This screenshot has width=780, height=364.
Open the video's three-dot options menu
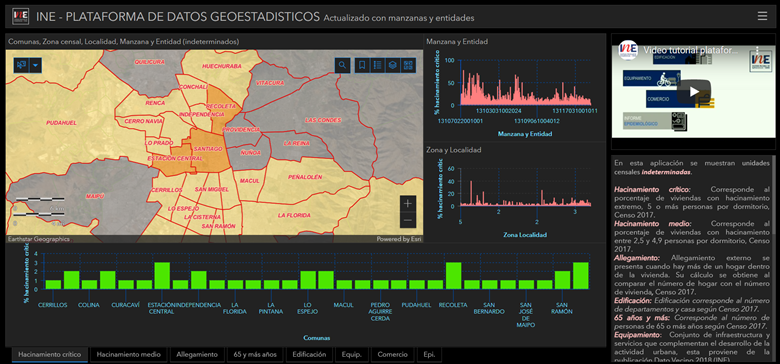point(758,50)
